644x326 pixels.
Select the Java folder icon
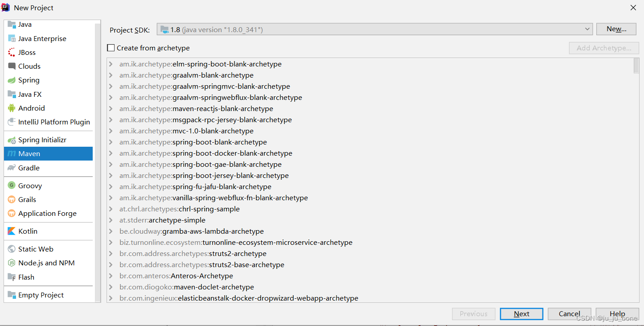click(x=12, y=25)
